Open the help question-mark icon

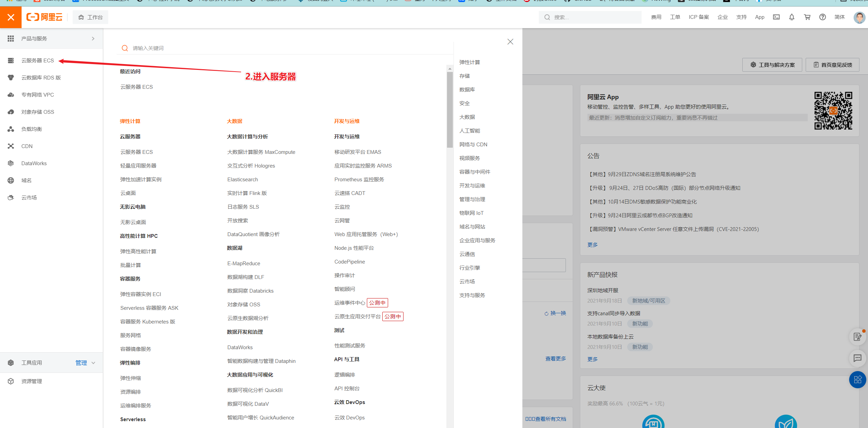[x=822, y=17]
